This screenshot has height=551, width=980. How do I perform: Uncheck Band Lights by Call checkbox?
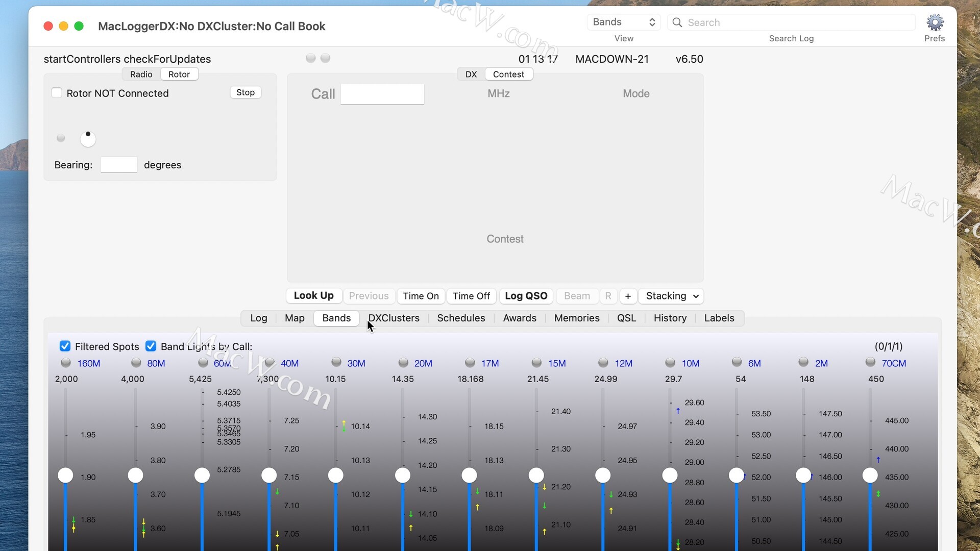click(151, 346)
